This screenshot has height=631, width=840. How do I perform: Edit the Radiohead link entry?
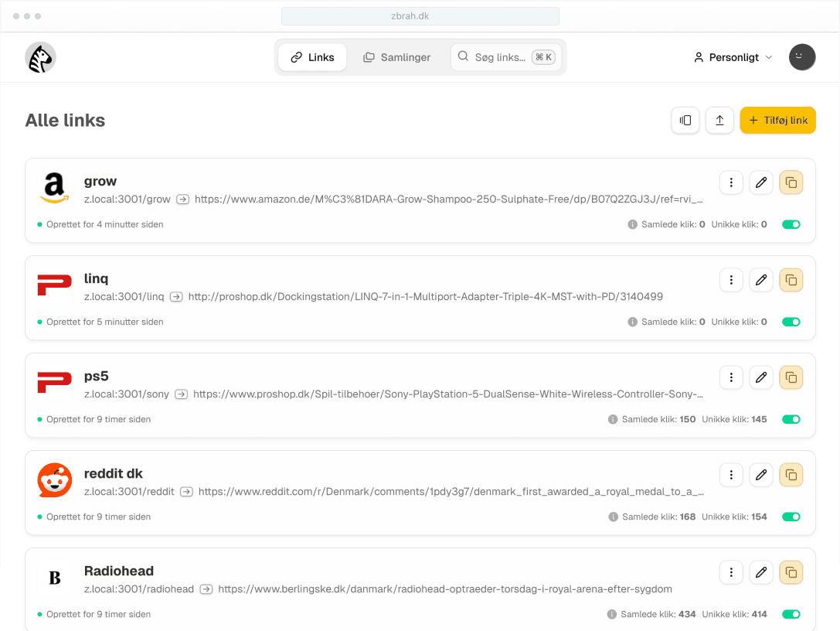click(x=760, y=572)
